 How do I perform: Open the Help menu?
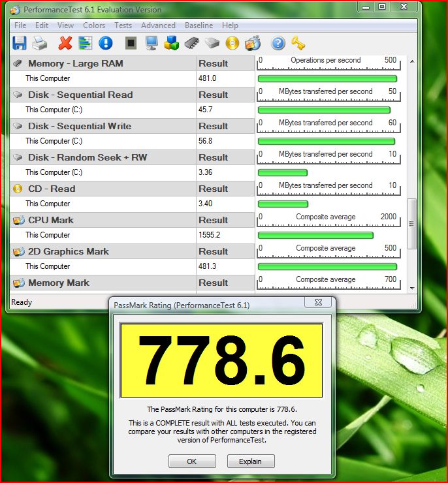coord(230,25)
